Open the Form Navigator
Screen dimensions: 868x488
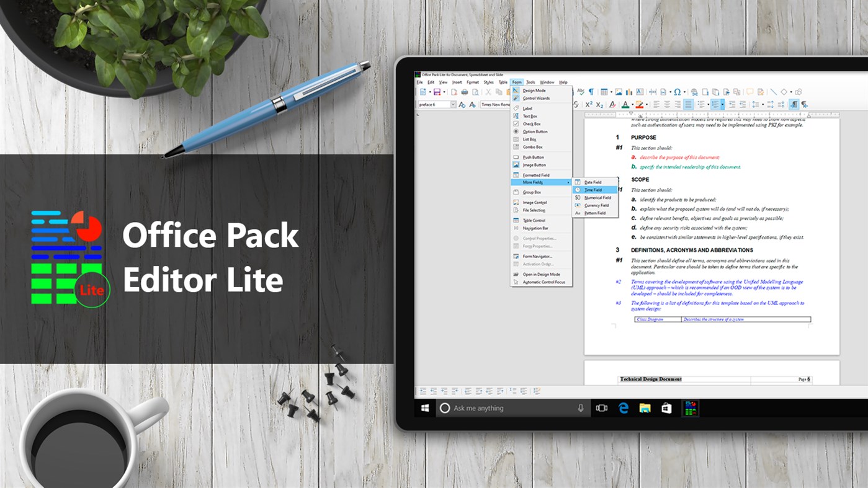pos(539,256)
